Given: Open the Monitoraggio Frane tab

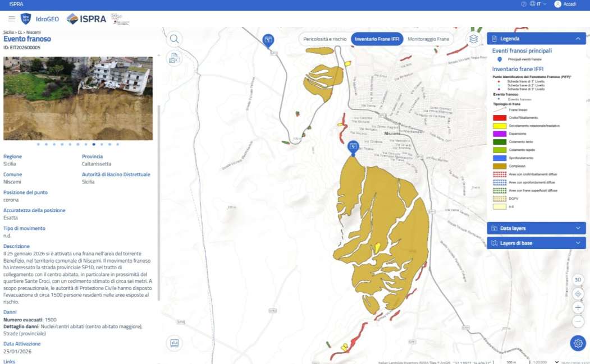Looking at the screenshot, I should [x=429, y=39].
